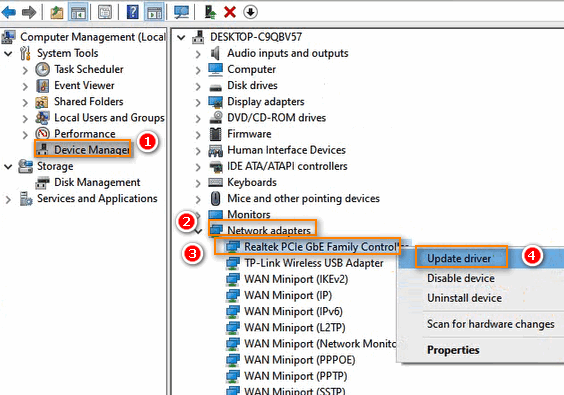564x395 pixels.
Task: Expand the Keyboards category arrow
Action: pyautogui.click(x=198, y=183)
